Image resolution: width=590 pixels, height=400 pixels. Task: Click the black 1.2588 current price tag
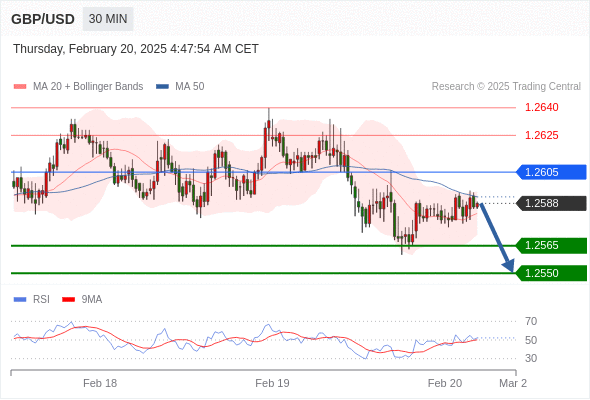(551, 203)
